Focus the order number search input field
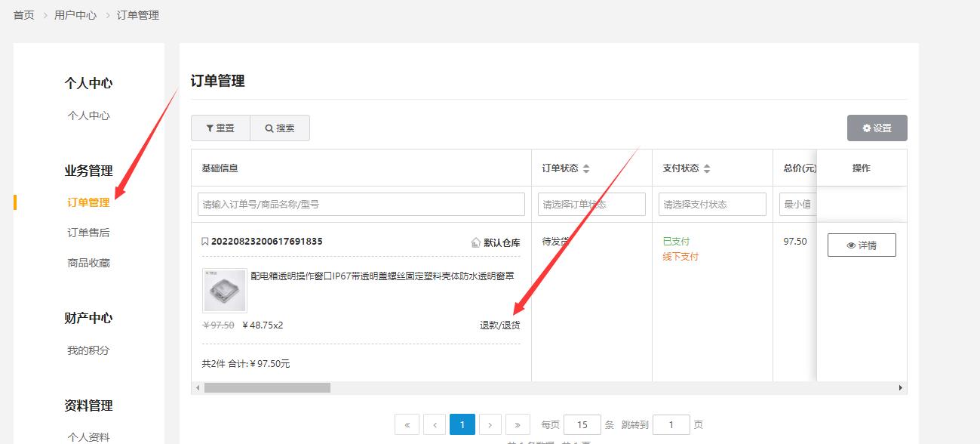Viewport: 980px width, 444px height. coord(361,204)
